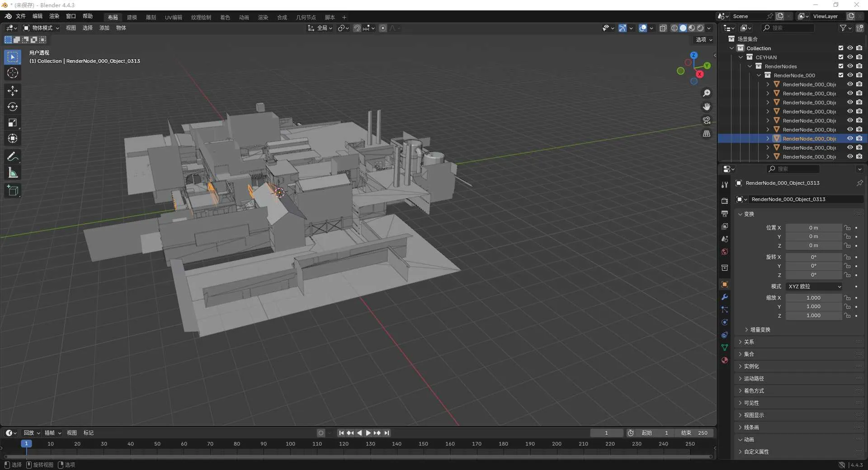
Task: Open the Material properties tab icon
Action: pyautogui.click(x=725, y=360)
